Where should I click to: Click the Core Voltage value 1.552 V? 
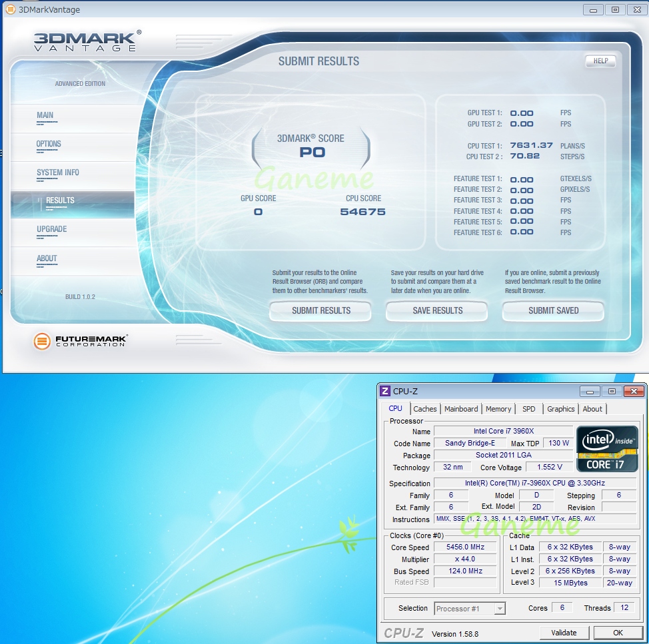coord(549,467)
